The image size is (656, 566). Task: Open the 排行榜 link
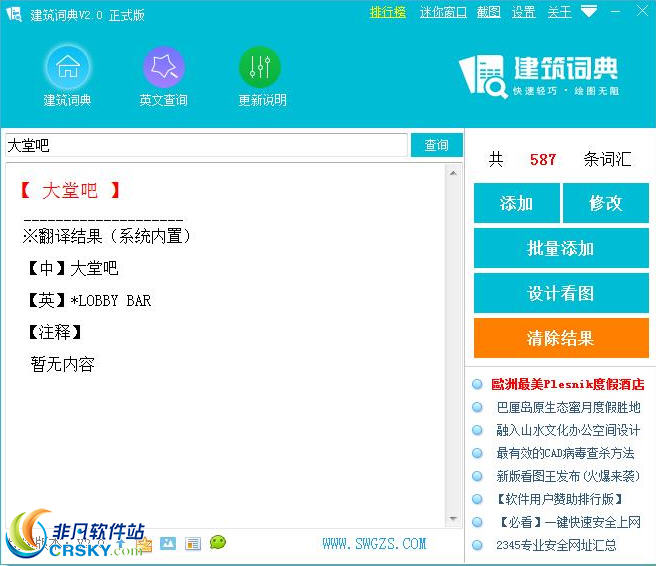point(388,12)
